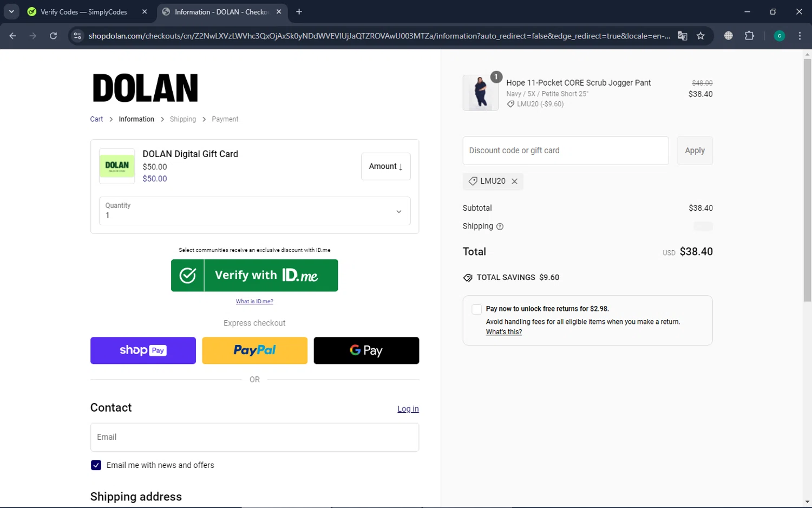Switch to the Verify Codes SimplyCodes tab
Viewport: 812px width, 508px height.
[84, 11]
